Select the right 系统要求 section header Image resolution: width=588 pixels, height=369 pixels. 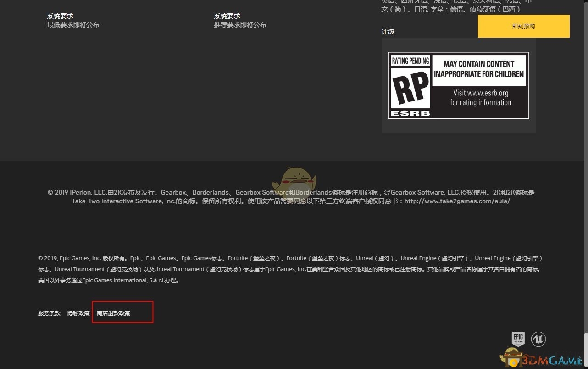pyautogui.click(x=227, y=16)
